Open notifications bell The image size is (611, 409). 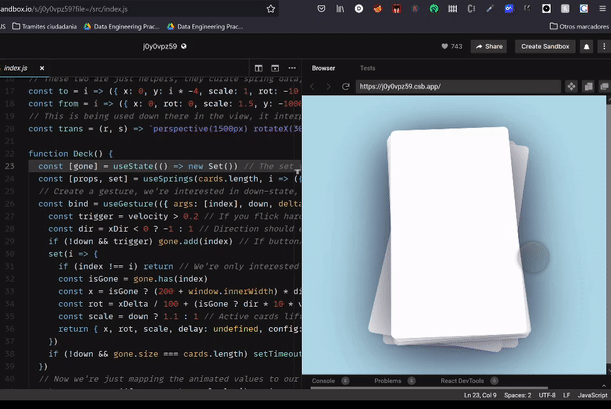click(x=586, y=47)
